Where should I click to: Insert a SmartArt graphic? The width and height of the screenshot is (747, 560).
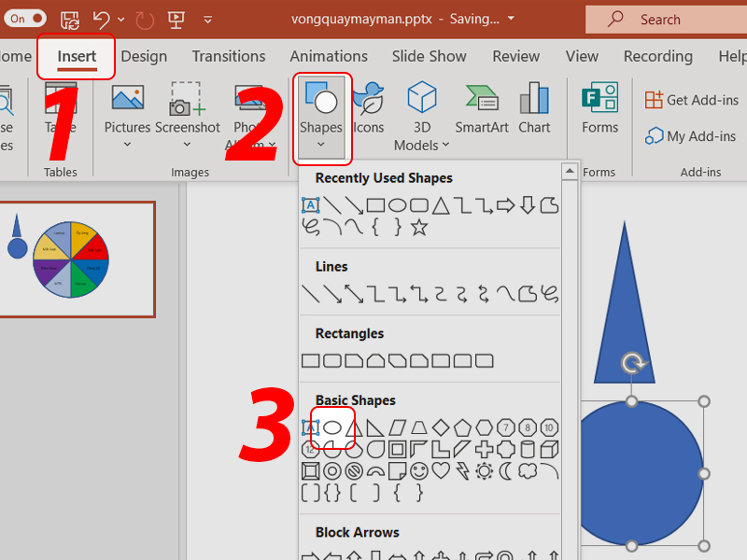click(x=482, y=110)
